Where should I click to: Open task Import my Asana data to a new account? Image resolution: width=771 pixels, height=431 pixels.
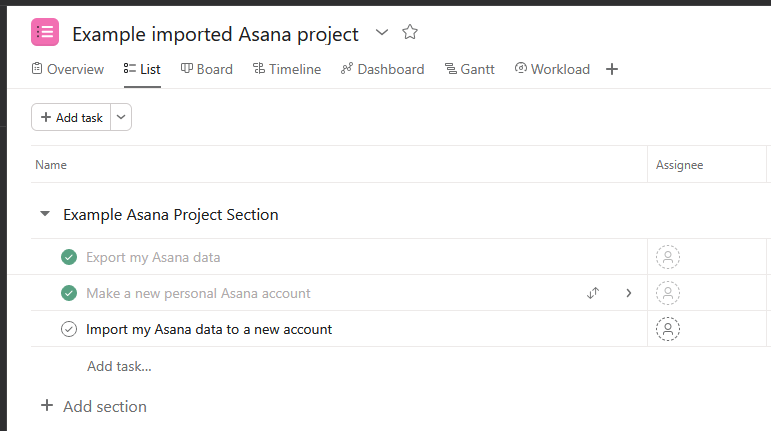(x=209, y=329)
